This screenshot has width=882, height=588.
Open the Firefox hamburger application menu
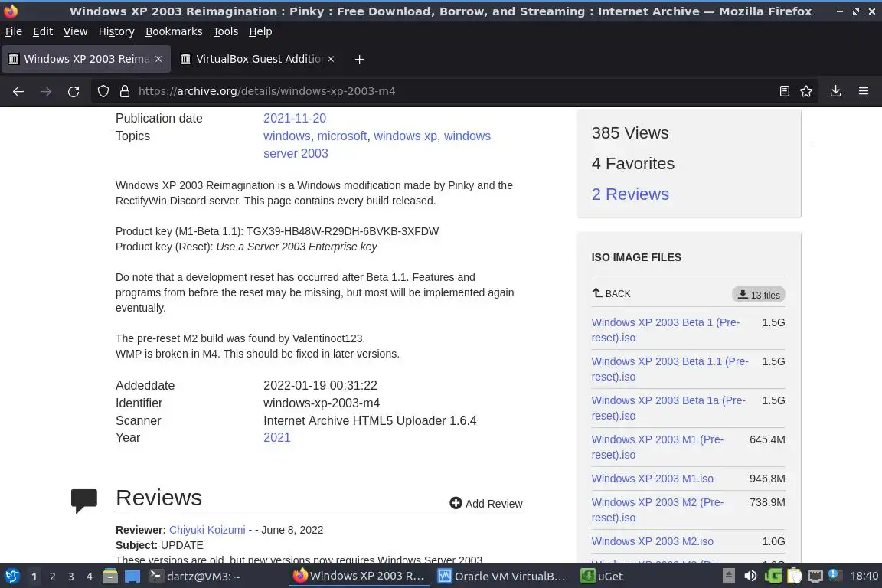click(864, 91)
